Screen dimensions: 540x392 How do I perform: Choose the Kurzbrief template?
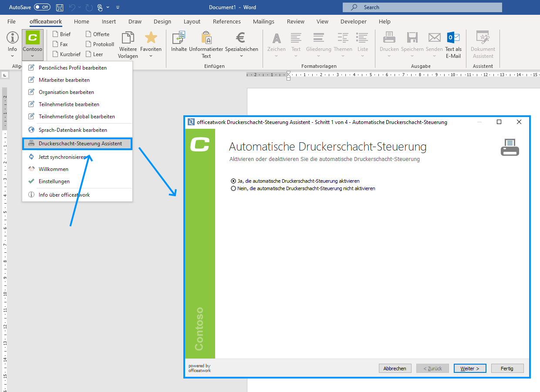click(67, 54)
